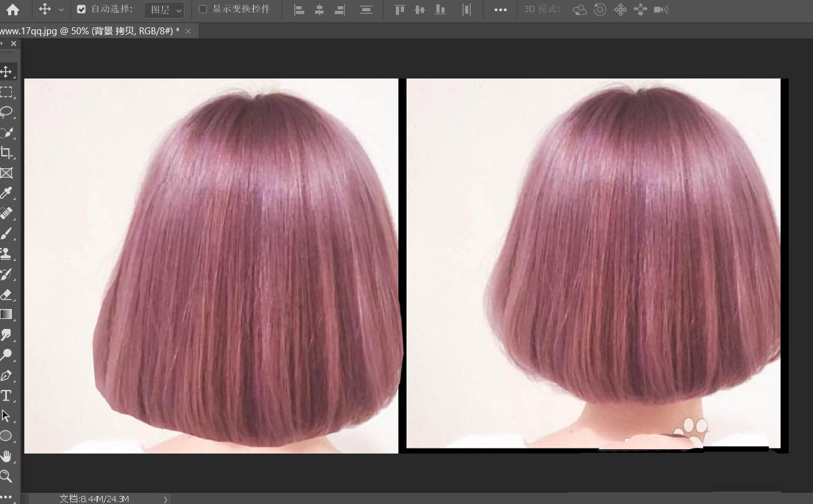Close the www.17qq.jpg document tab
Image resolution: width=813 pixels, height=504 pixels.
(188, 31)
